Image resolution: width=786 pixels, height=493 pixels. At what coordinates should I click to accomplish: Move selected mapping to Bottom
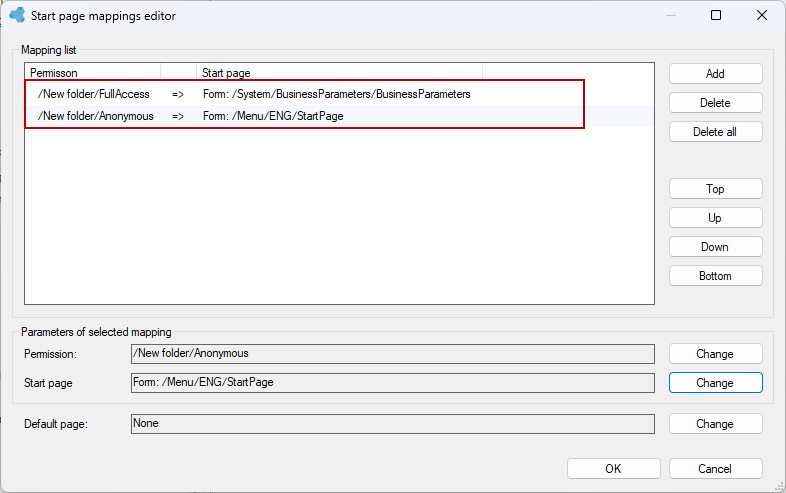715,276
